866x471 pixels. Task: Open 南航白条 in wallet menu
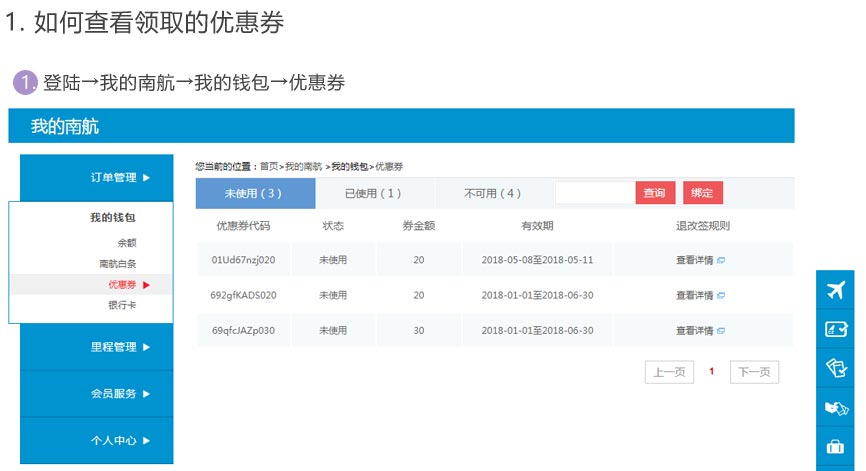118,264
